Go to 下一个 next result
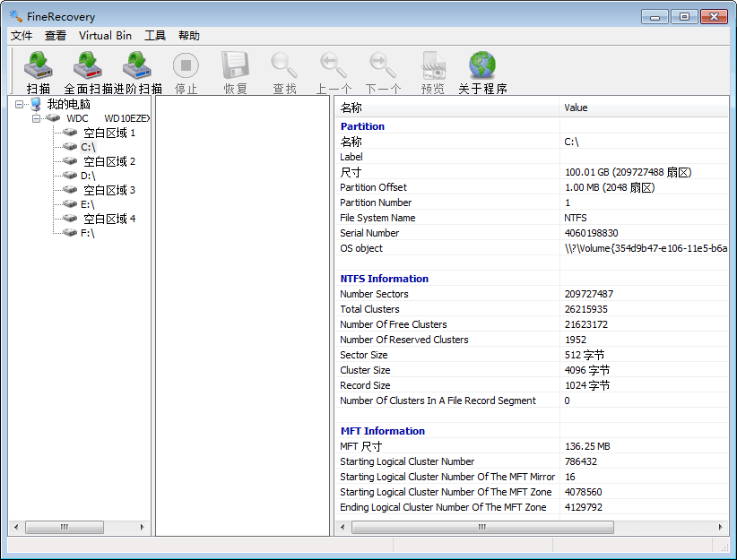This screenshot has width=737, height=560. 383,68
